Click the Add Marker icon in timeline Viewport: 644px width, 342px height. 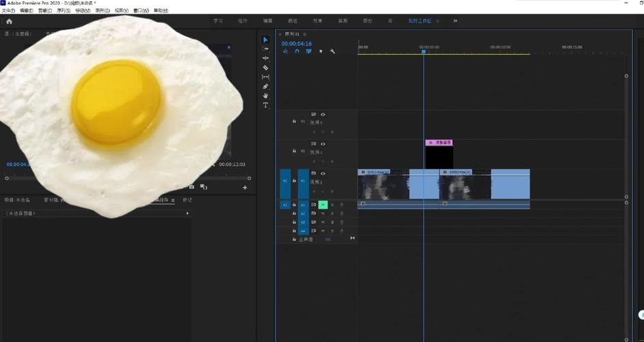click(x=321, y=51)
